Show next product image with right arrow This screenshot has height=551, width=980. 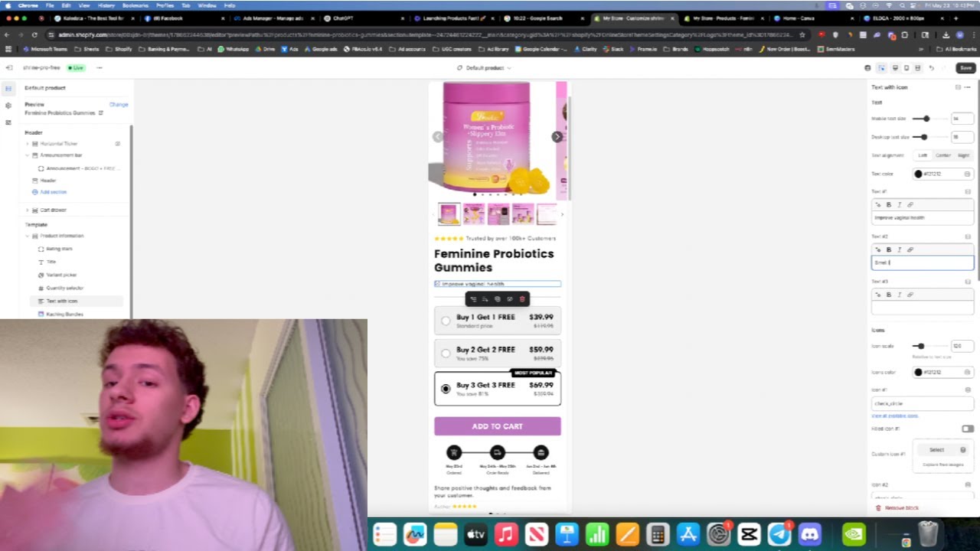[x=557, y=137]
